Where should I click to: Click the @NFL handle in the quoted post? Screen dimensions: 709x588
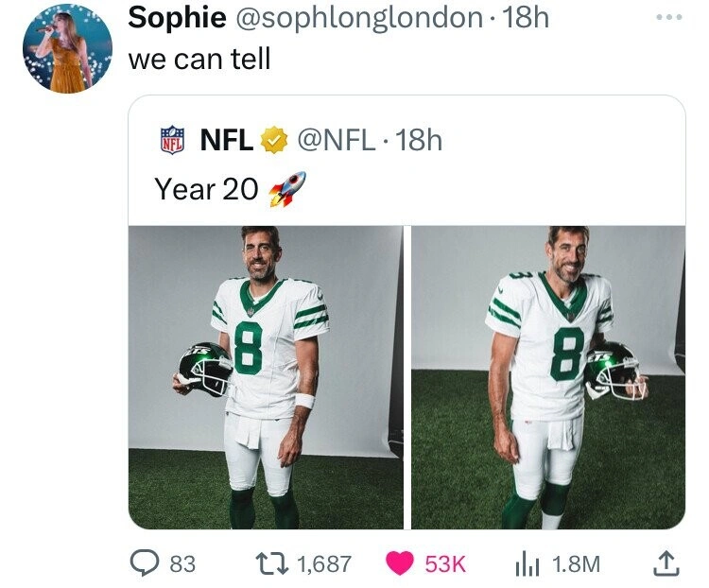pos(337,142)
